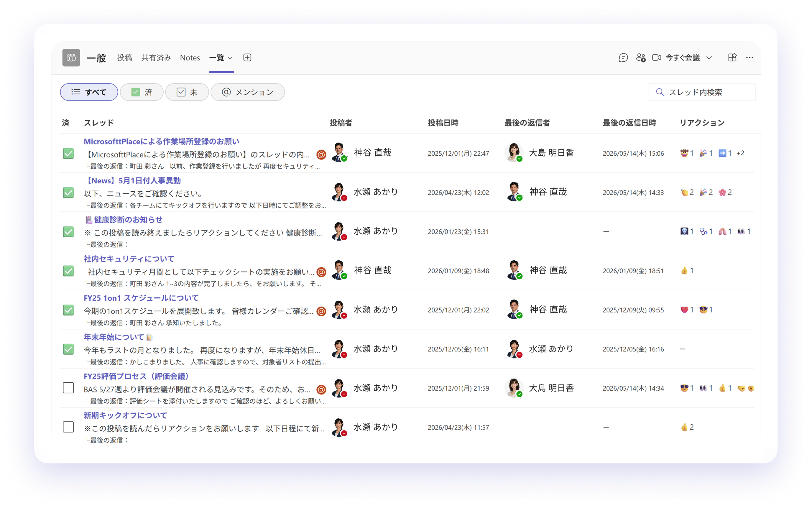This screenshot has height=508, width=812.
Task: Uncheck done box for MicrosofttPlace thread
Action: click(68, 153)
